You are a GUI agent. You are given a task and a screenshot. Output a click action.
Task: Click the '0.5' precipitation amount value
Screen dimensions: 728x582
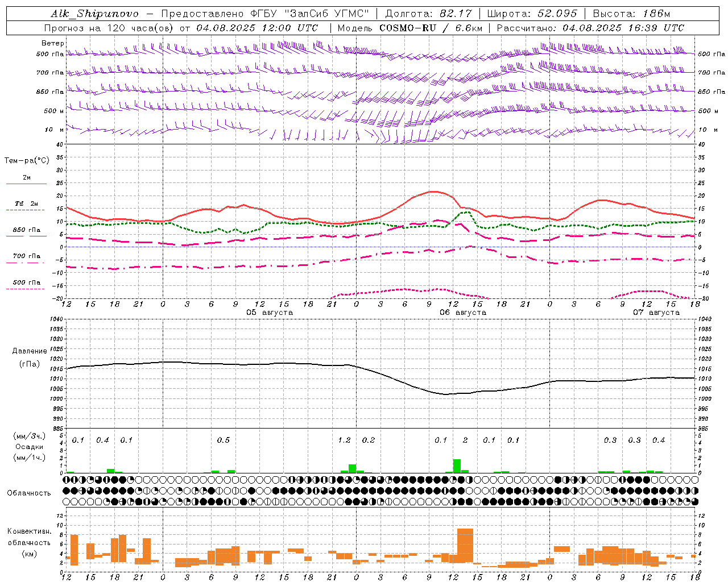tap(224, 440)
